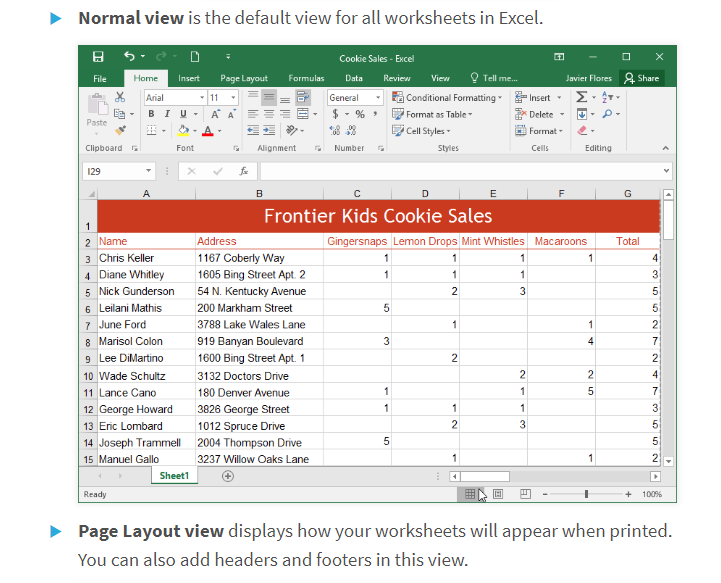The height and width of the screenshot is (583, 721).
Task: Open the File tab
Action: (100, 79)
